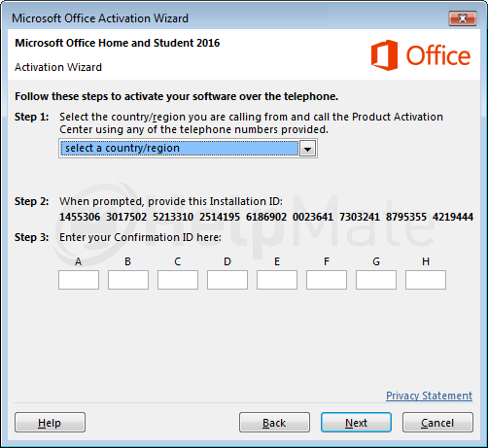Click Confirmation ID field A
This screenshot has height=448, width=488.
79,280
